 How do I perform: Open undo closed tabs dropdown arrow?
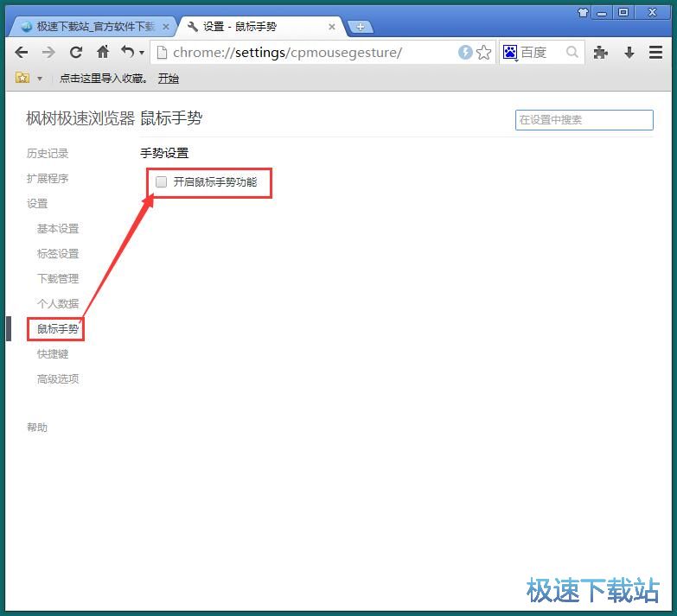click(x=142, y=53)
